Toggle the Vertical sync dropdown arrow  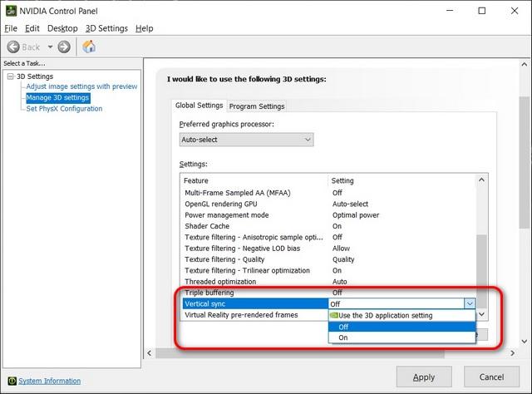click(470, 303)
